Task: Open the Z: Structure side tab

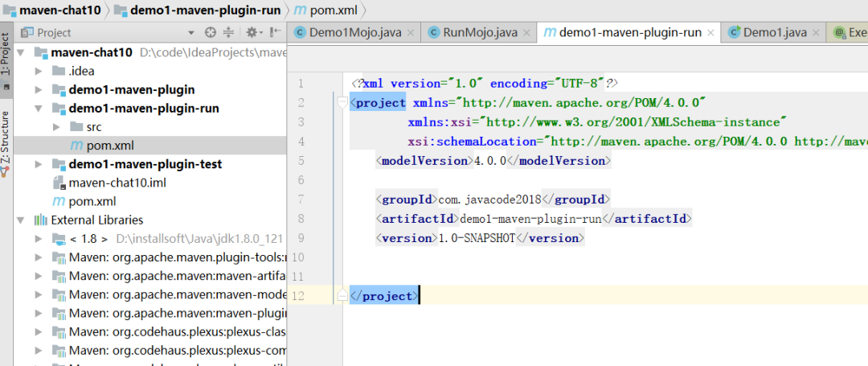Action: [x=6, y=143]
